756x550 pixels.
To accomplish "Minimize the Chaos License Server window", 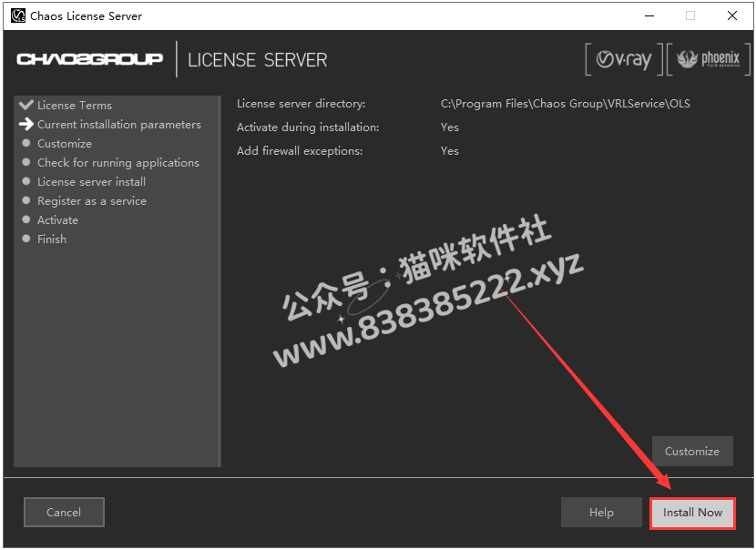I will pos(649,15).
